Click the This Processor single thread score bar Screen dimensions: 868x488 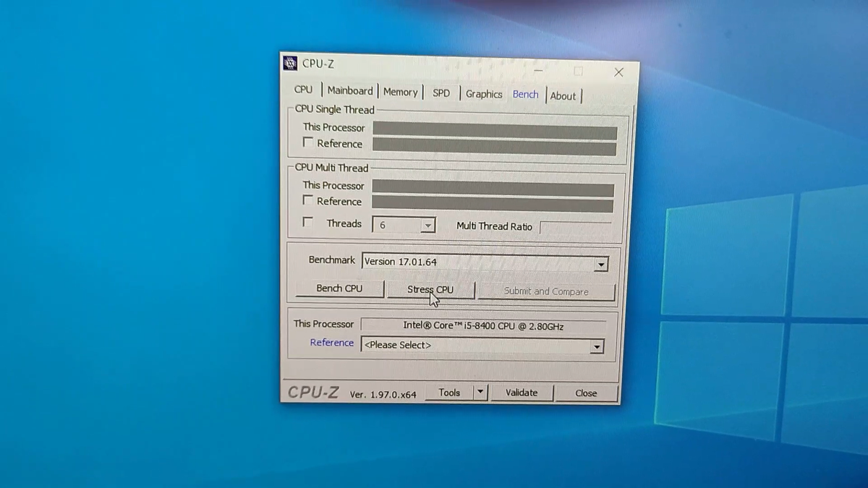pos(495,132)
